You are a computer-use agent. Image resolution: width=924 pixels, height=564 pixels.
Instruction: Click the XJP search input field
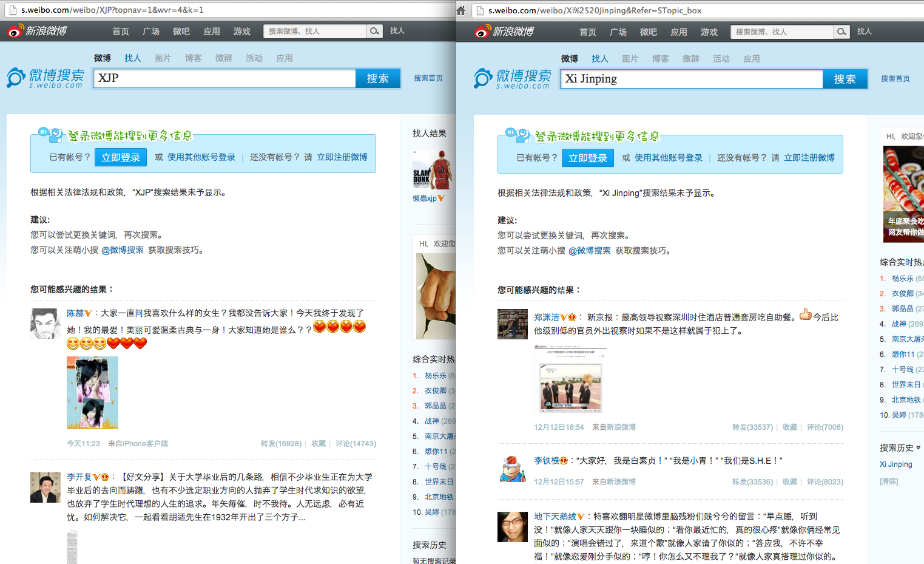coord(224,78)
